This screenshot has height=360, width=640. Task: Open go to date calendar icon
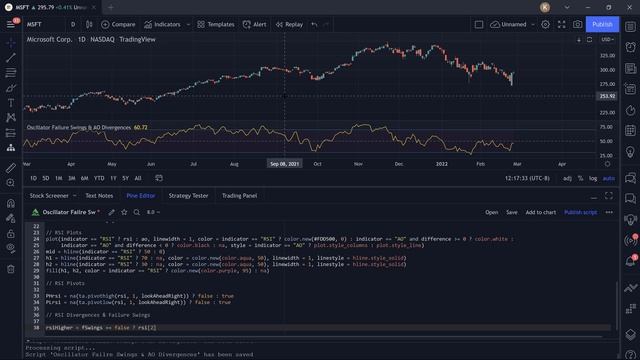(x=159, y=178)
